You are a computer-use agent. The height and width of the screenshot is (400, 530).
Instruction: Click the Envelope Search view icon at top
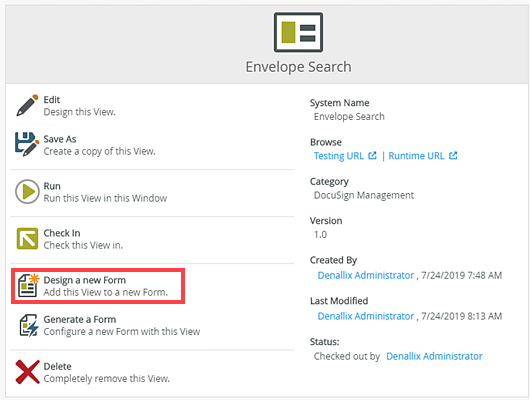(298, 32)
